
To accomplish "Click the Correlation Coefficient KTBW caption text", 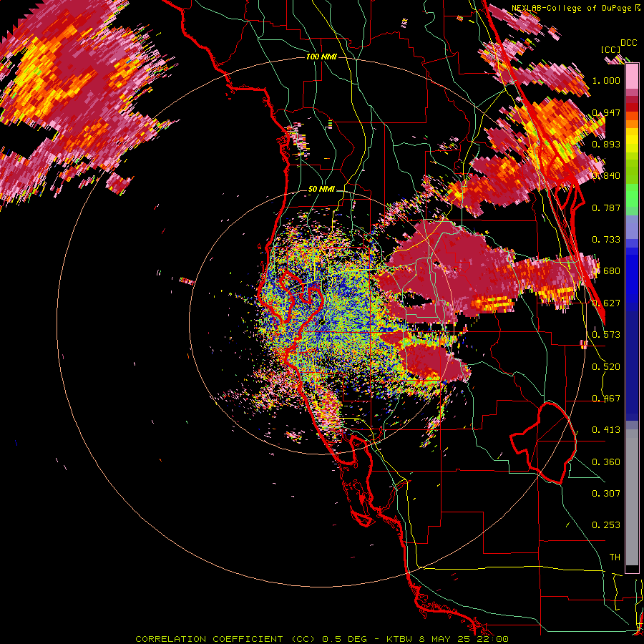I will pyautogui.click(x=322, y=639).
